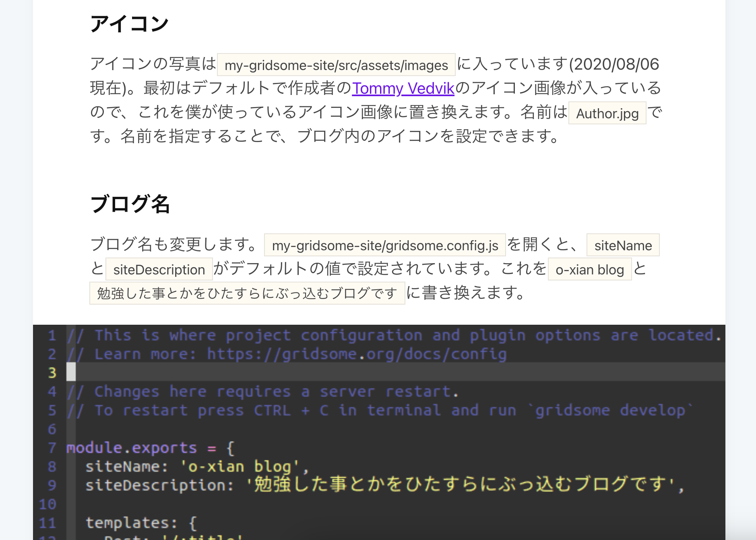
Task: Click the date text (2020/08/06
Action: click(x=613, y=64)
